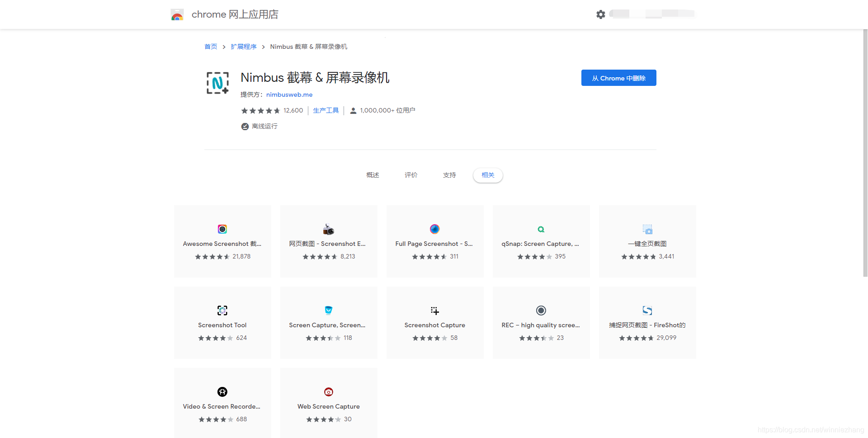This screenshot has height=438, width=868.
Task: Click the Nimbus extension logo icon
Action: point(217,83)
